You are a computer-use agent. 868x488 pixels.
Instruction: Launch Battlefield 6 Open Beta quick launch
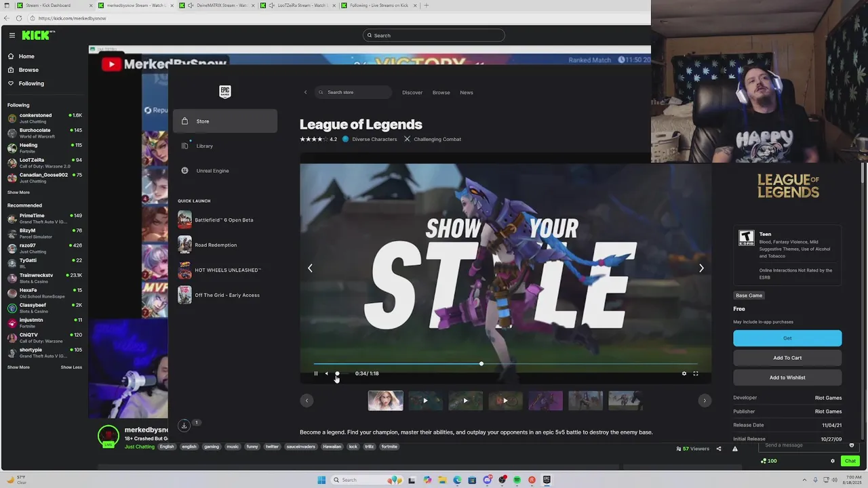pyautogui.click(x=225, y=220)
